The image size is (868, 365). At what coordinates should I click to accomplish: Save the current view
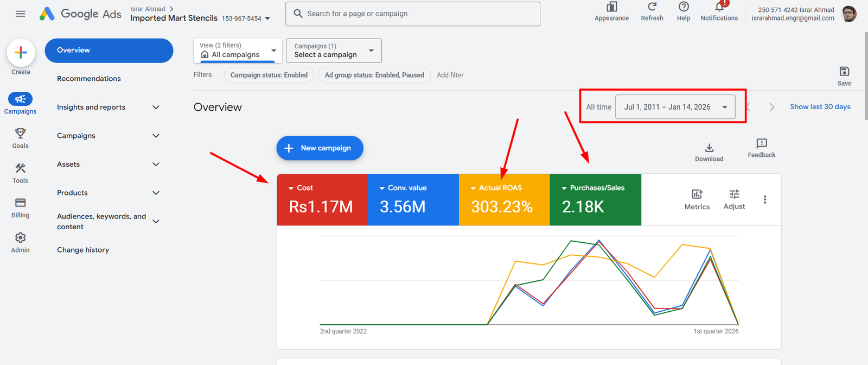(844, 72)
